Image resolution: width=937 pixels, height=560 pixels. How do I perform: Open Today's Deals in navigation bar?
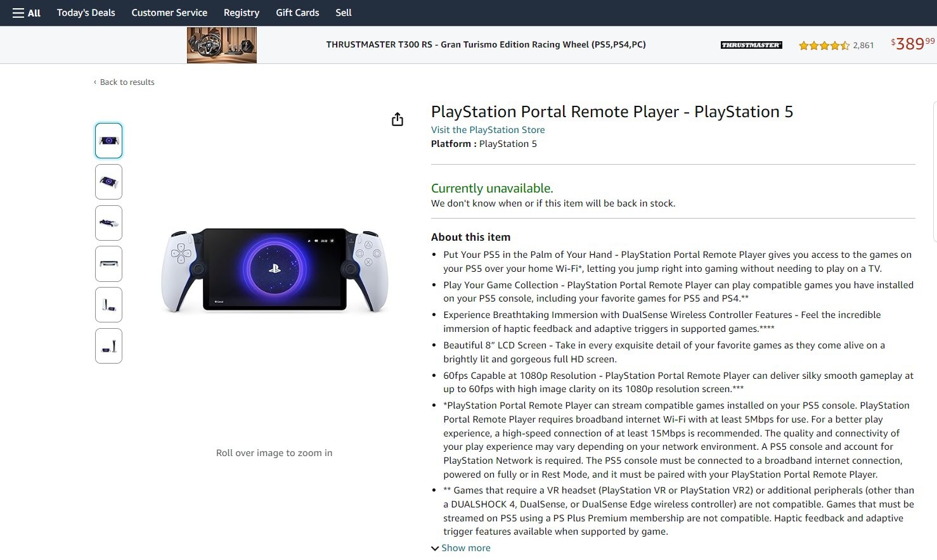[x=86, y=13]
